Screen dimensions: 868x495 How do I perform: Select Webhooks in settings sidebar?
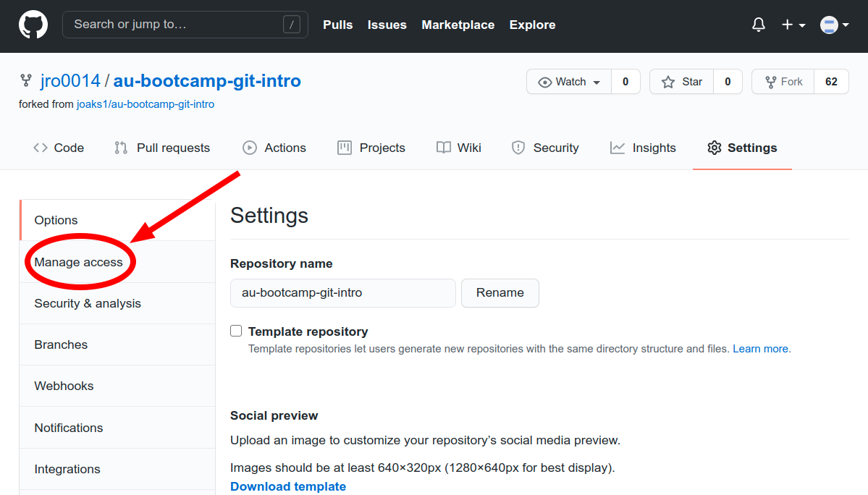point(117,386)
